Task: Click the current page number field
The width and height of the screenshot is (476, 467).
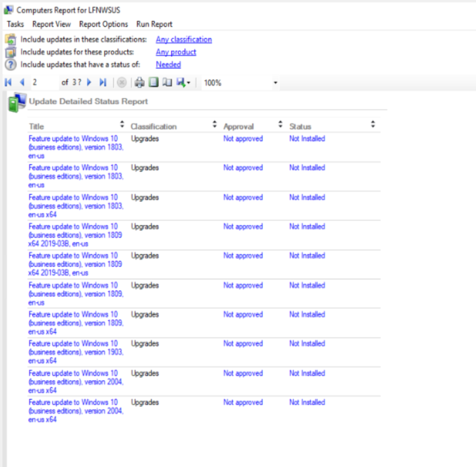Action: [x=45, y=82]
